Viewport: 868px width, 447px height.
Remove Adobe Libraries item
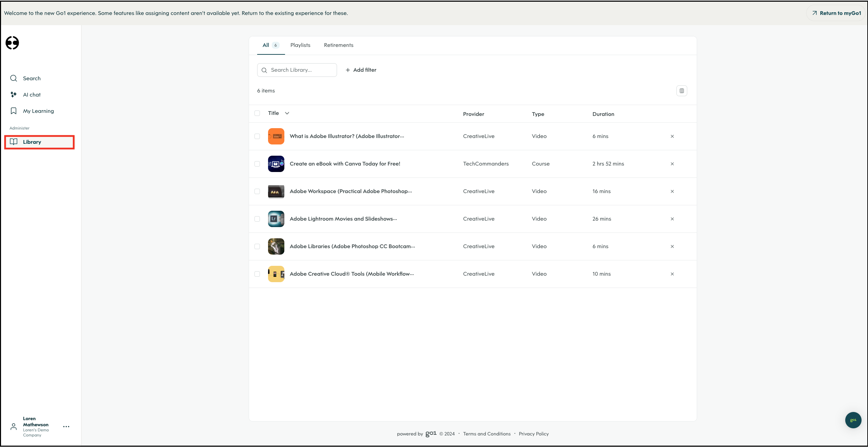click(672, 246)
